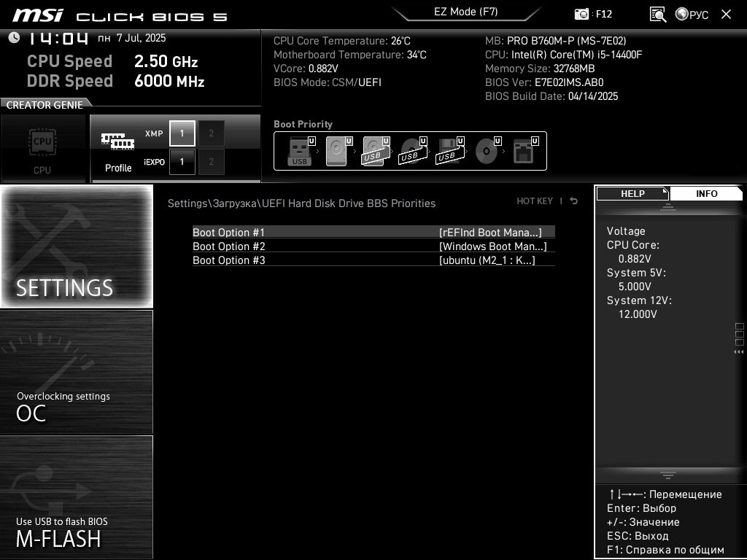Image resolution: width=747 pixels, height=560 pixels.
Task: Switch to EZ Mode (F7)
Action: coord(466,12)
